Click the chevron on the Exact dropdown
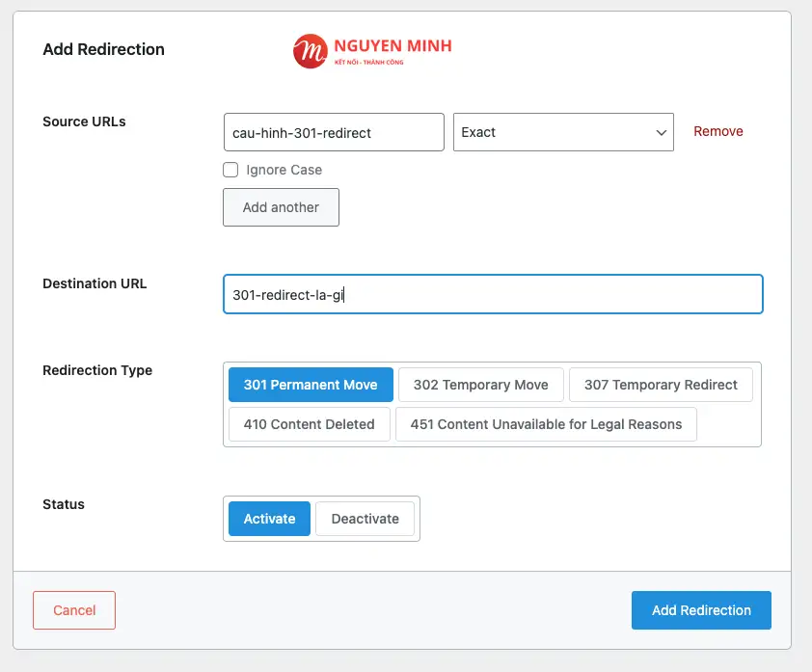 point(662,132)
